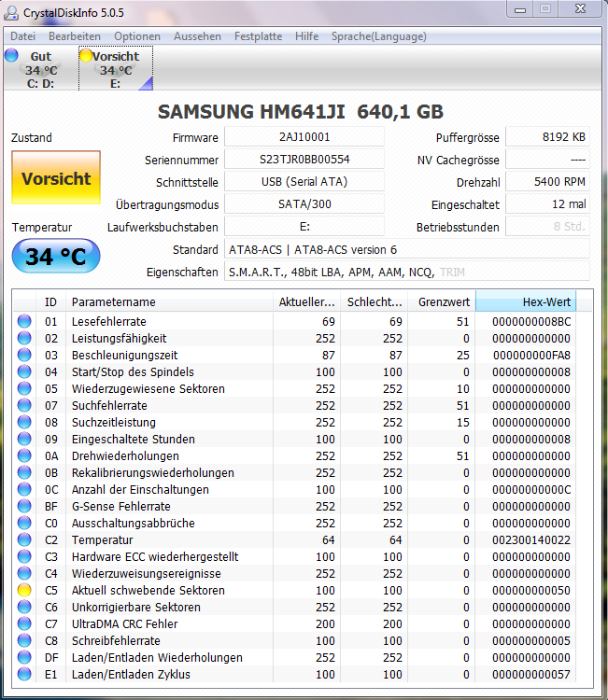Click the blue status orb for Leistungsfähigkeit
This screenshot has width=608, height=700.
[x=24, y=338]
